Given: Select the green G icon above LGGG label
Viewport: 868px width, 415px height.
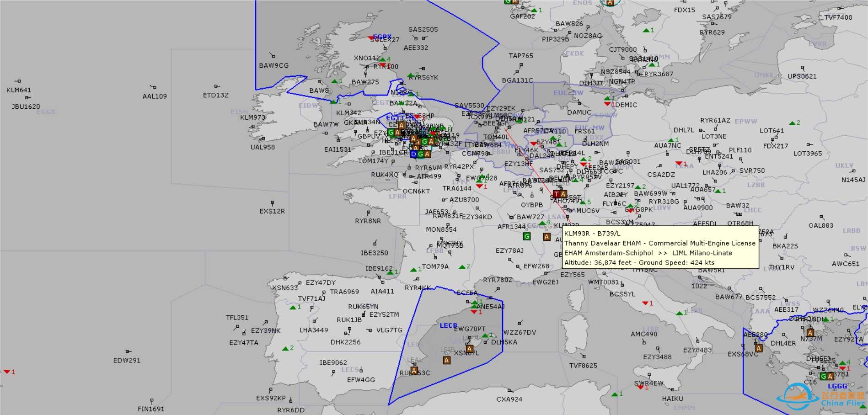Looking at the screenshot, I should (823, 377).
